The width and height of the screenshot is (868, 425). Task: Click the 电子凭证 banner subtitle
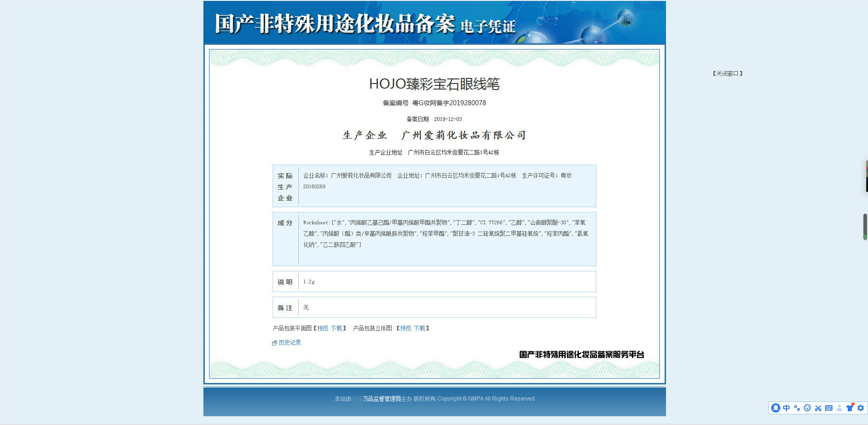coord(488,26)
